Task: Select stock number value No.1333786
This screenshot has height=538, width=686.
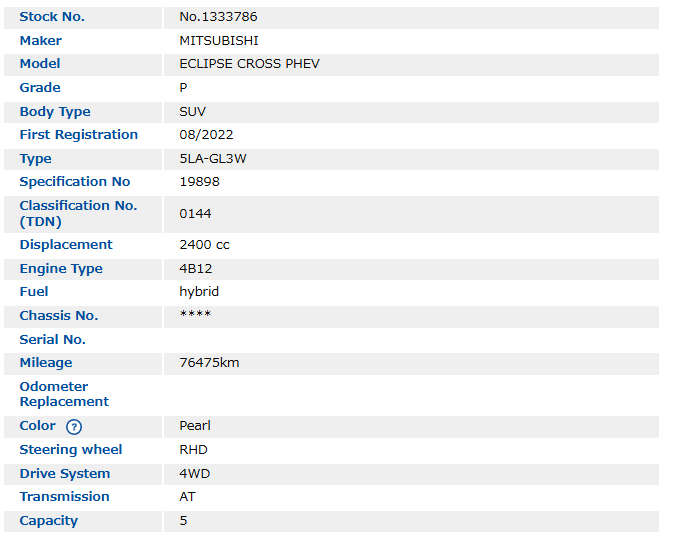Action: point(220,17)
